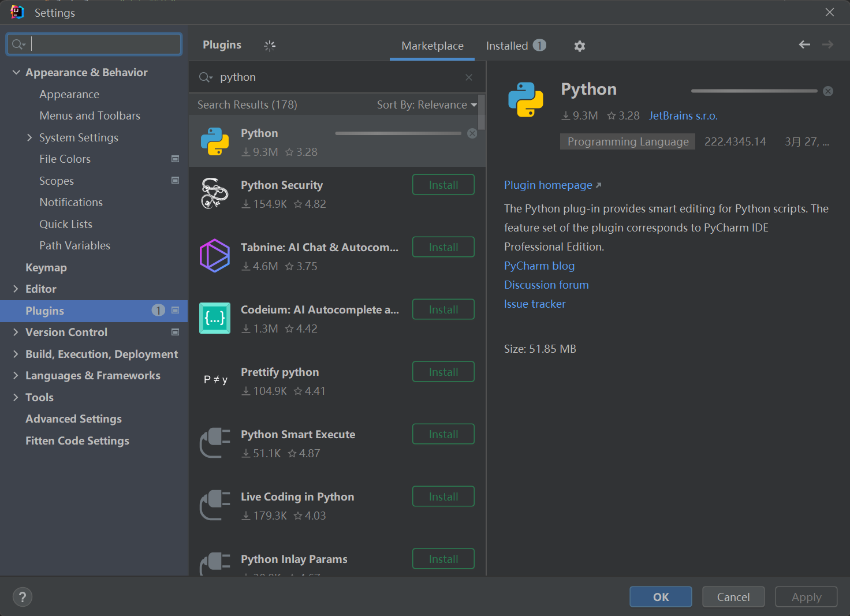
Task: Select Appearance under Appearance & Behavior
Action: tap(69, 94)
